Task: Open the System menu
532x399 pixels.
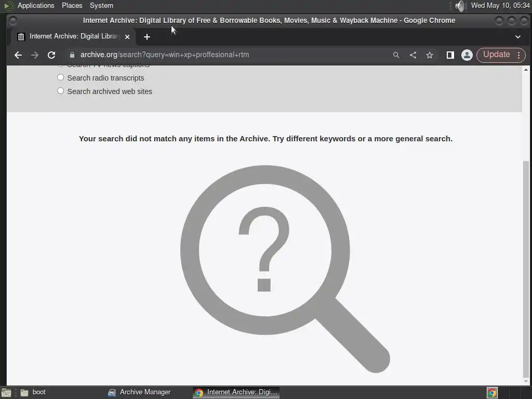Action: click(101, 5)
